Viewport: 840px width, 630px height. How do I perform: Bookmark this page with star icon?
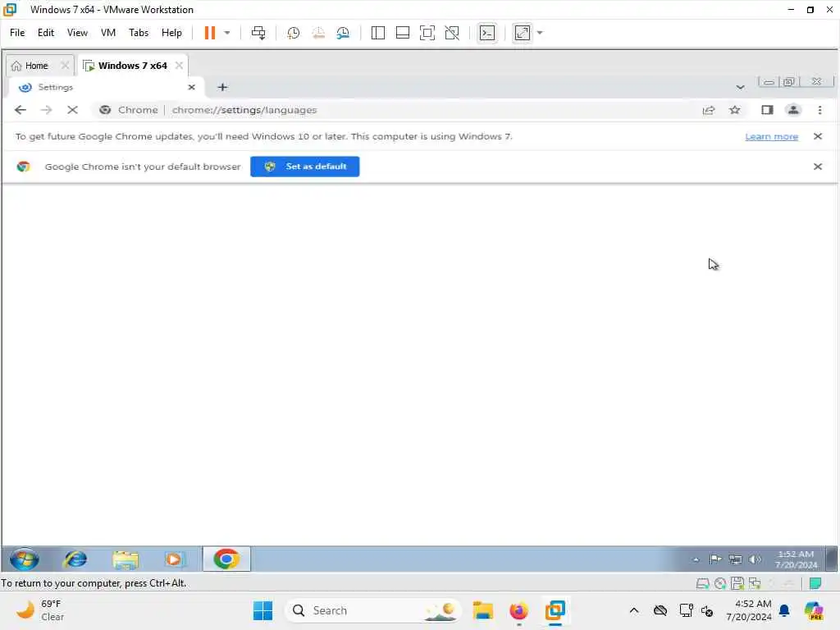pos(734,110)
